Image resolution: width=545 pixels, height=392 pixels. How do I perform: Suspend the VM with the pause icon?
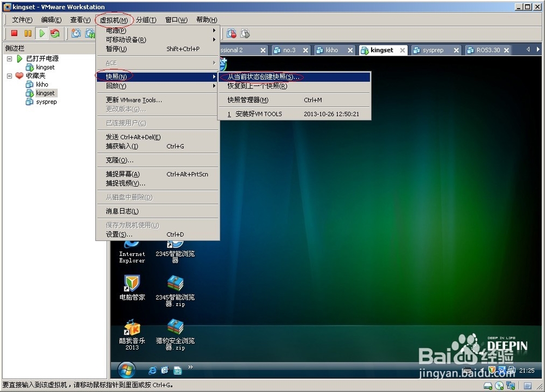click(28, 33)
